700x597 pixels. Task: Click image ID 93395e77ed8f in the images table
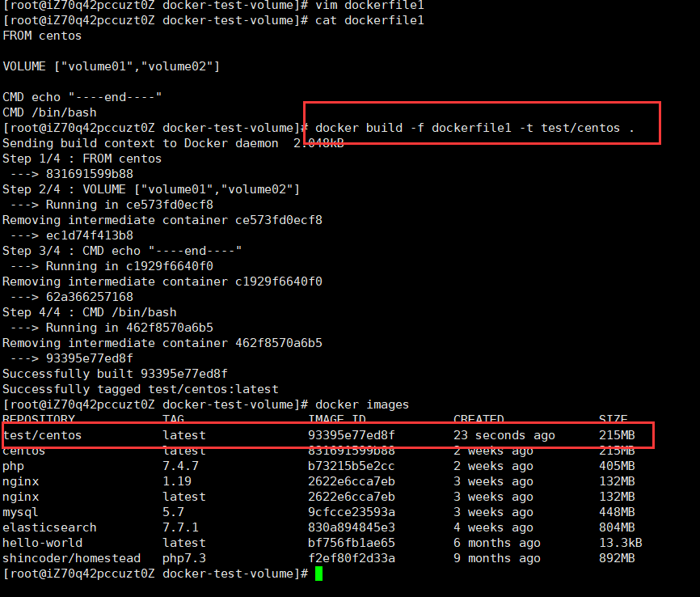click(352, 435)
